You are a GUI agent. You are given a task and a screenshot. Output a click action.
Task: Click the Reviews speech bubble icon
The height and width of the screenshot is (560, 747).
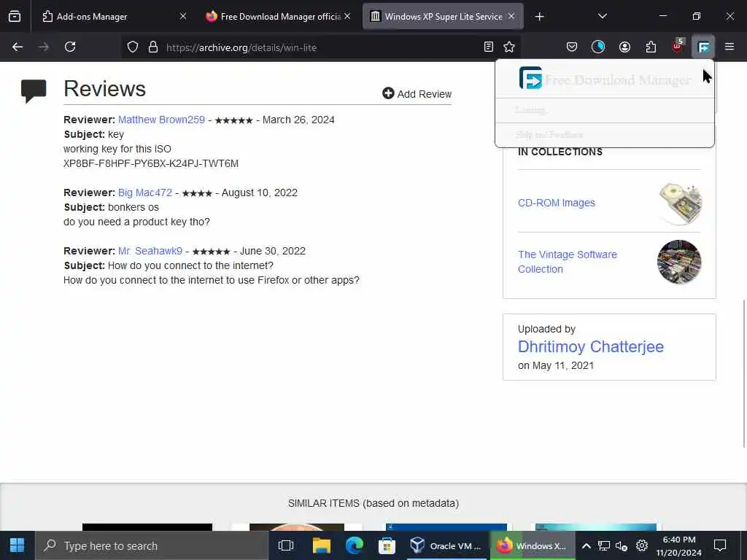[34, 90]
